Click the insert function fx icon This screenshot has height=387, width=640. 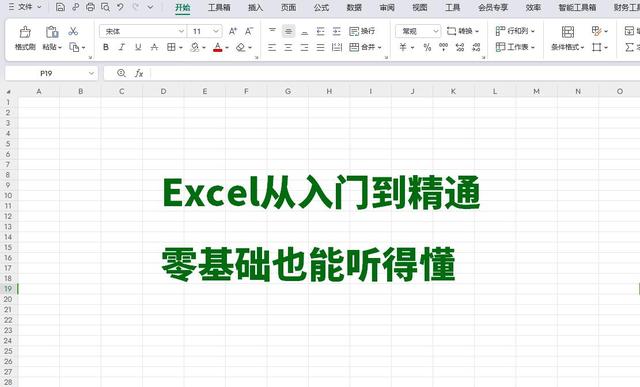(x=139, y=73)
